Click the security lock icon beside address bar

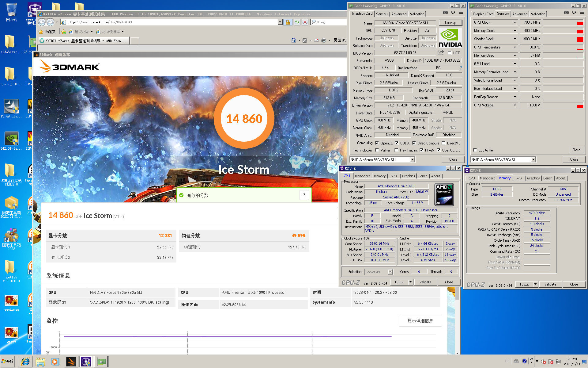coord(288,22)
